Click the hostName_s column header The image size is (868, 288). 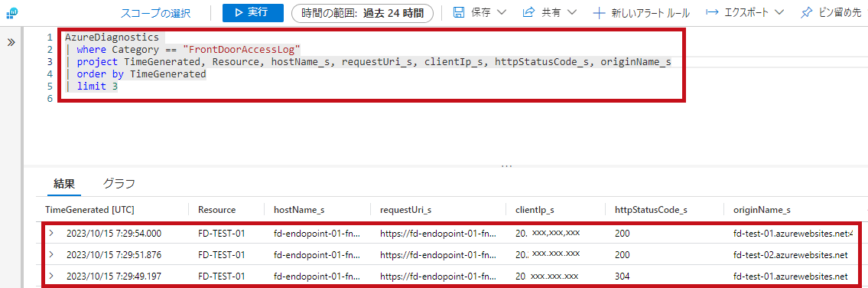click(299, 210)
